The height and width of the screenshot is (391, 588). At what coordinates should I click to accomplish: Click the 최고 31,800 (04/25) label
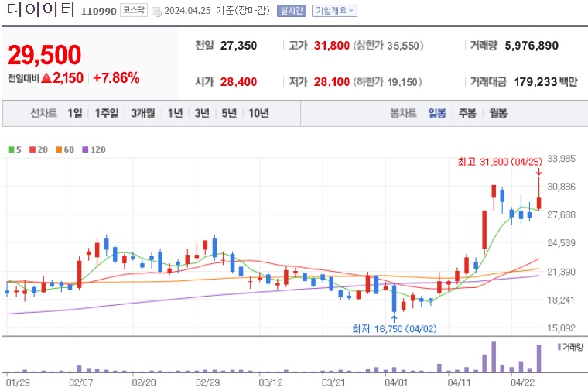click(500, 162)
